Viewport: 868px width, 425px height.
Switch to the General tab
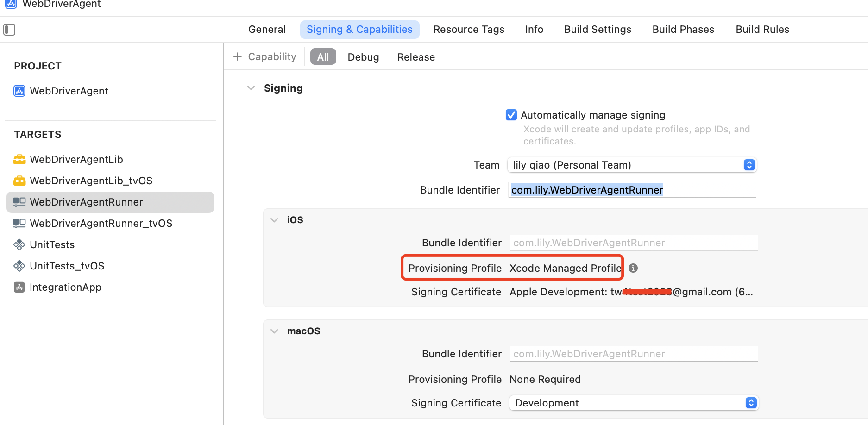(267, 30)
